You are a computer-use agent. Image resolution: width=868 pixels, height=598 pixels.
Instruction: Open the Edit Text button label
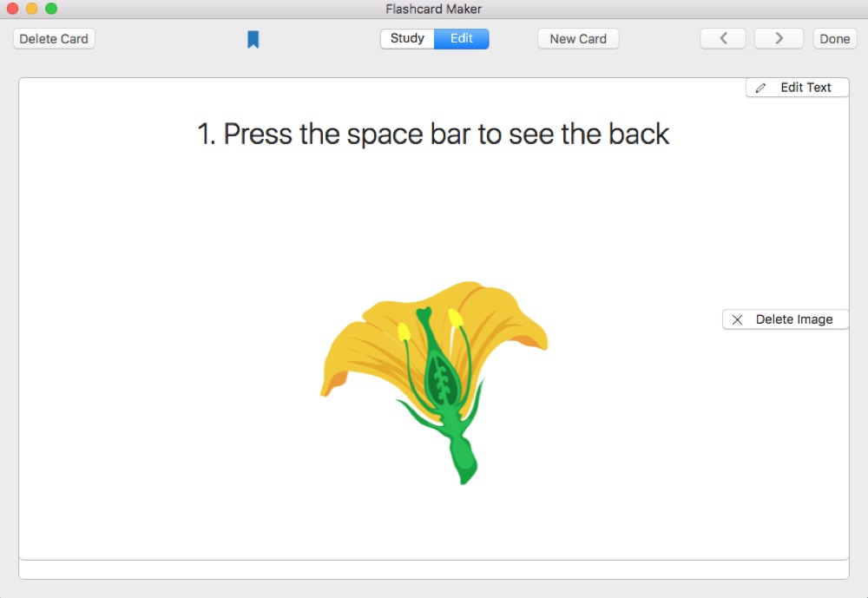(806, 88)
